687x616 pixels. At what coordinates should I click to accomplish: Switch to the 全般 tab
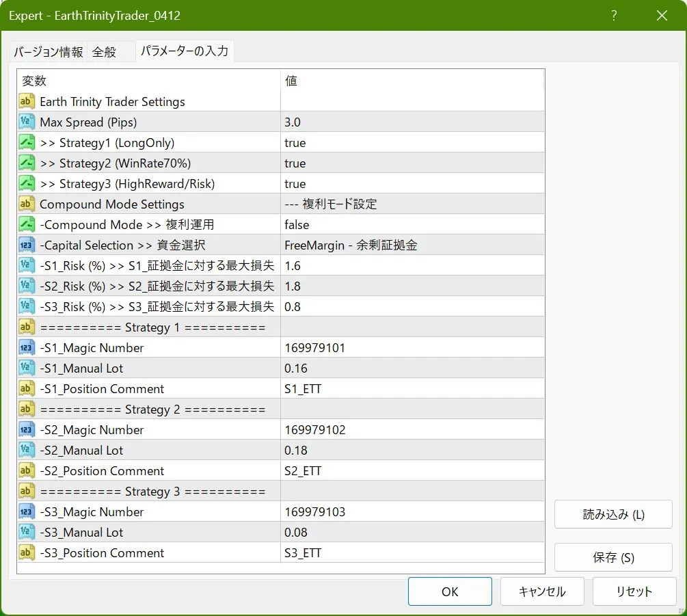click(x=105, y=52)
